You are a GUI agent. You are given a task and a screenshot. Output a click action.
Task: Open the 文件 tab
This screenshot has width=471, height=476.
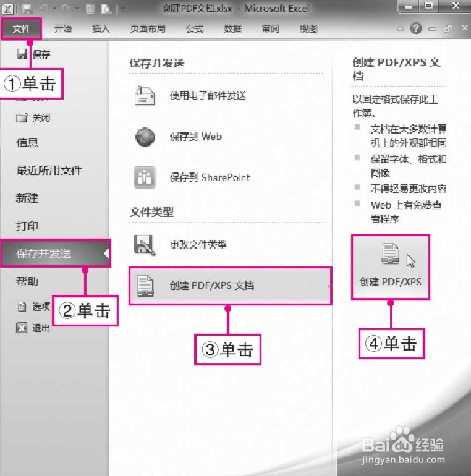[21, 29]
